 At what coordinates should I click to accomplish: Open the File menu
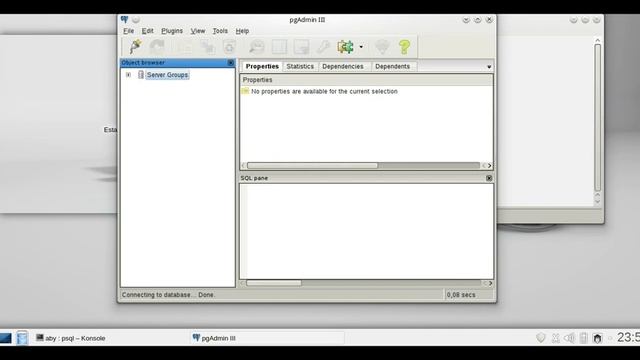click(x=129, y=31)
